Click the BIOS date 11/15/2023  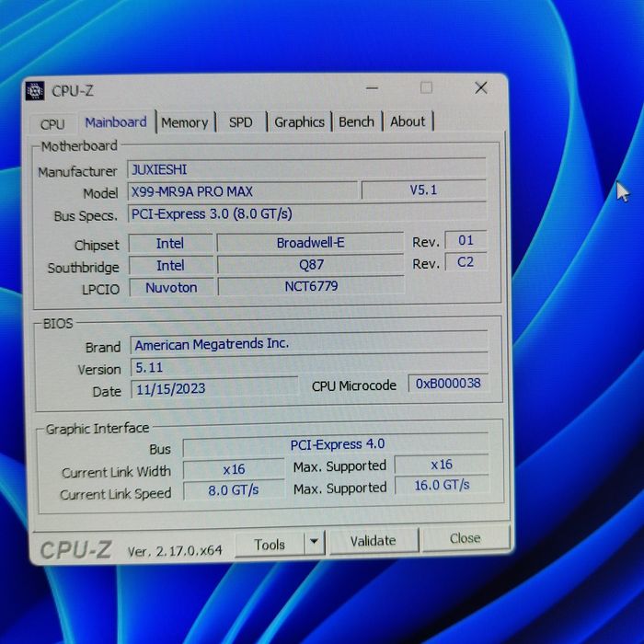tap(214, 388)
